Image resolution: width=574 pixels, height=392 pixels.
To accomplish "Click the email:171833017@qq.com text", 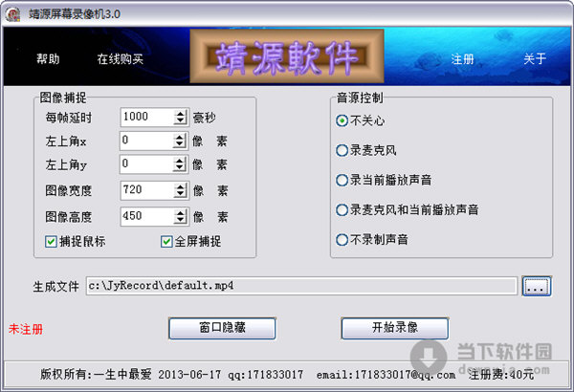I will 386,375.
